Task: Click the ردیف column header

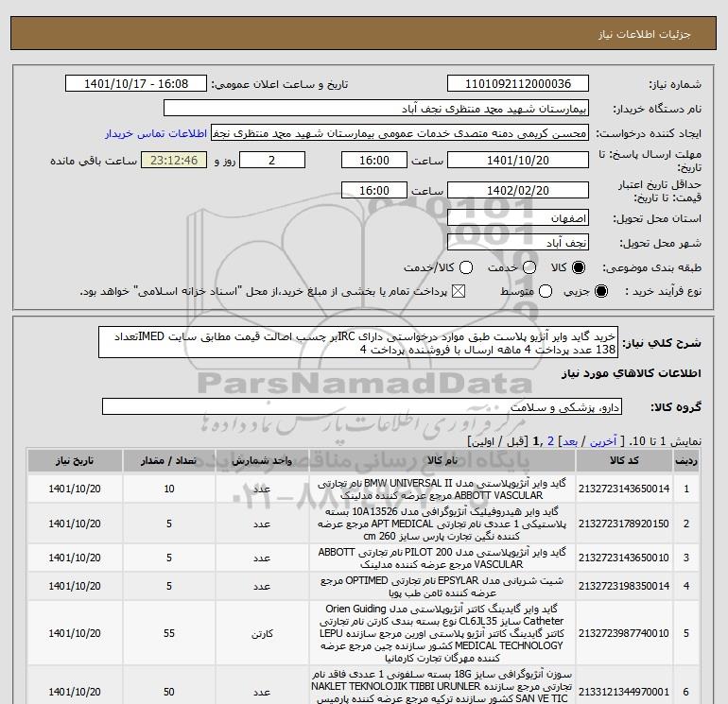Action: click(x=686, y=460)
